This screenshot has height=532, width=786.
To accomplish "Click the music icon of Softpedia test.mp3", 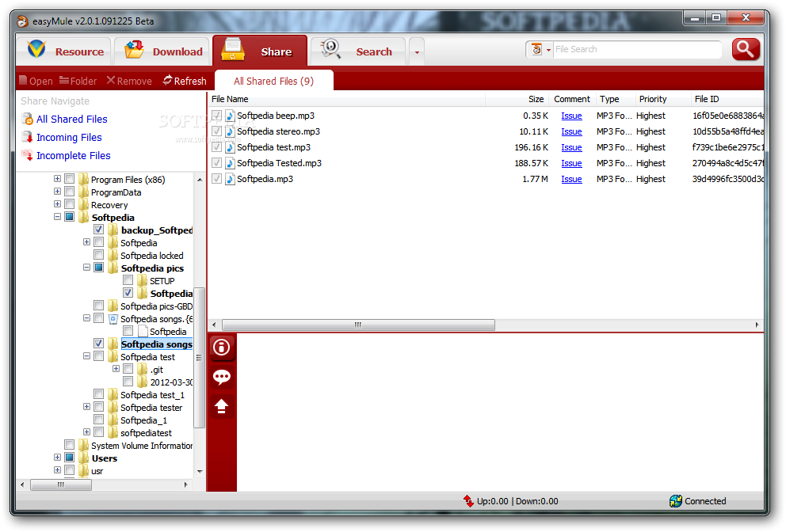I will 230,147.
